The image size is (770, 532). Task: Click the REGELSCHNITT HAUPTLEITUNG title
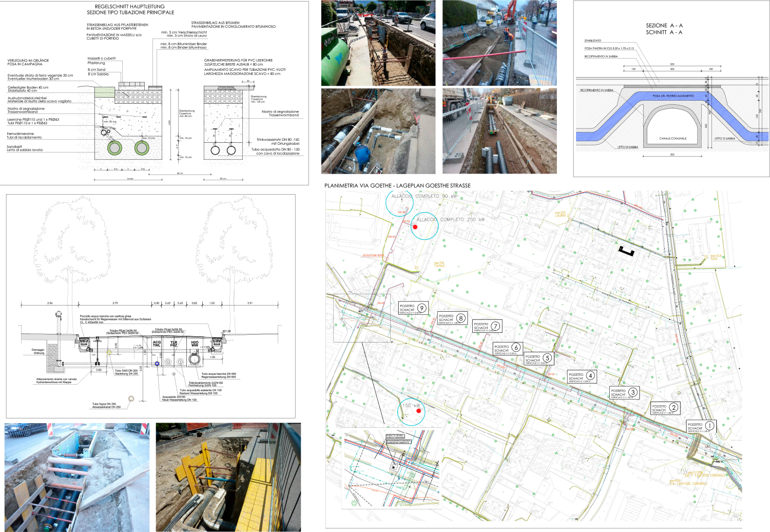(130, 7)
